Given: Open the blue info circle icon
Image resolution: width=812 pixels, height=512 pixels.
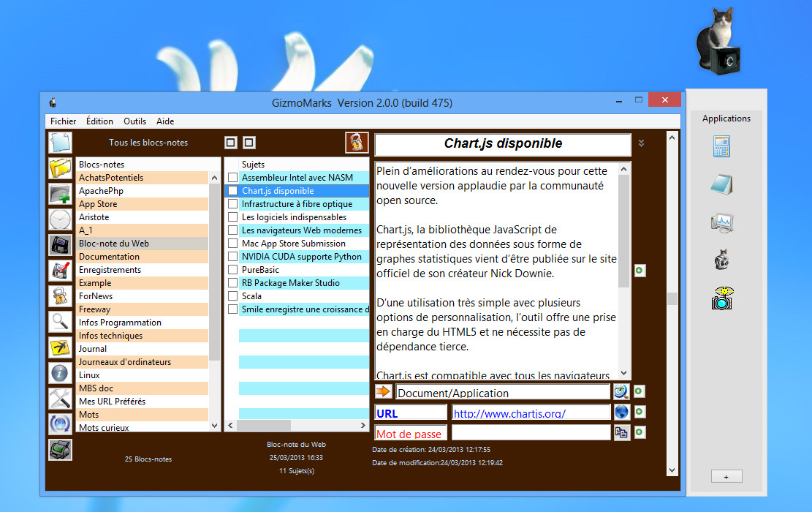Looking at the screenshot, I should point(60,373).
